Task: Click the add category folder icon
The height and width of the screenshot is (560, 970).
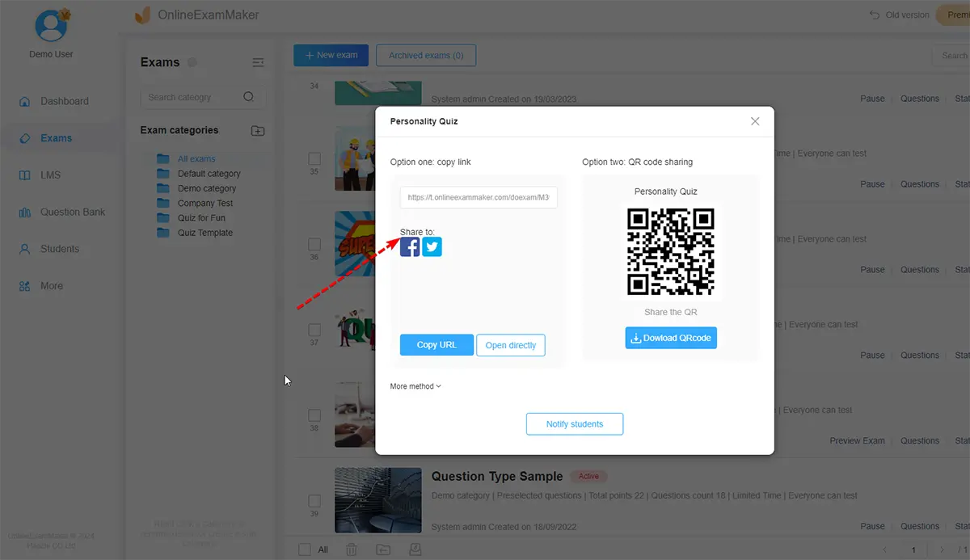Action: (x=258, y=131)
